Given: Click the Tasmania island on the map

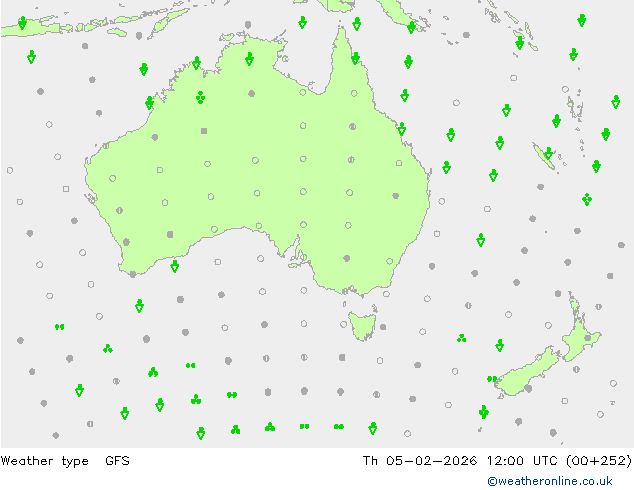Looking at the screenshot, I should click(363, 325).
